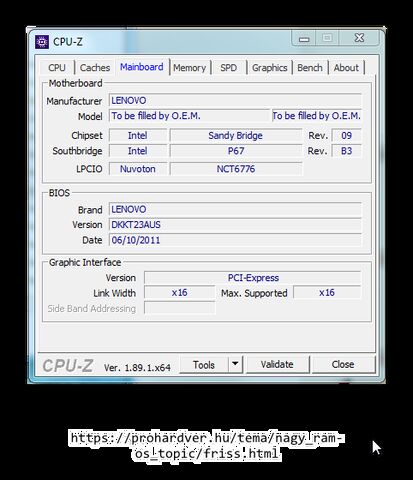The width and height of the screenshot is (413, 480).
Task: Click the empty Side Band Addressing field
Action: coord(180,308)
